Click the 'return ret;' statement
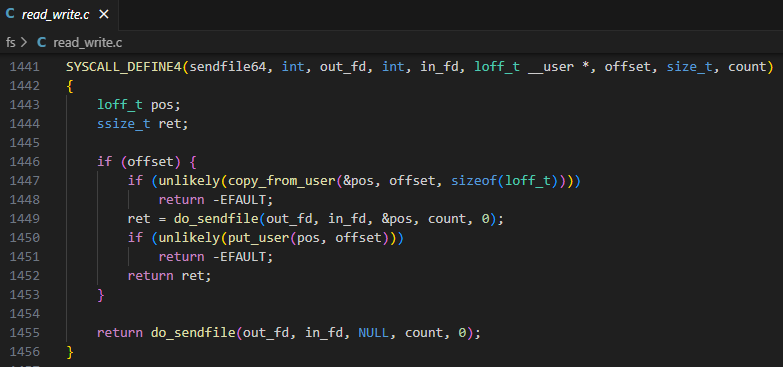 pyautogui.click(x=170, y=276)
